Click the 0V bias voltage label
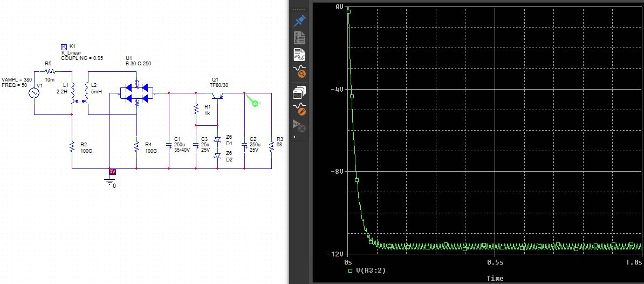This screenshot has width=644, height=284. tap(112, 172)
